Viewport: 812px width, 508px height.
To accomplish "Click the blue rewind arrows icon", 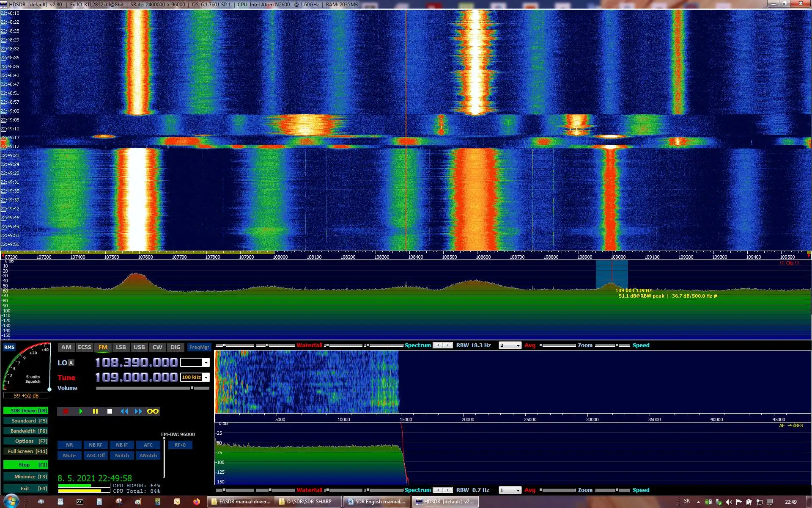I will (124, 411).
